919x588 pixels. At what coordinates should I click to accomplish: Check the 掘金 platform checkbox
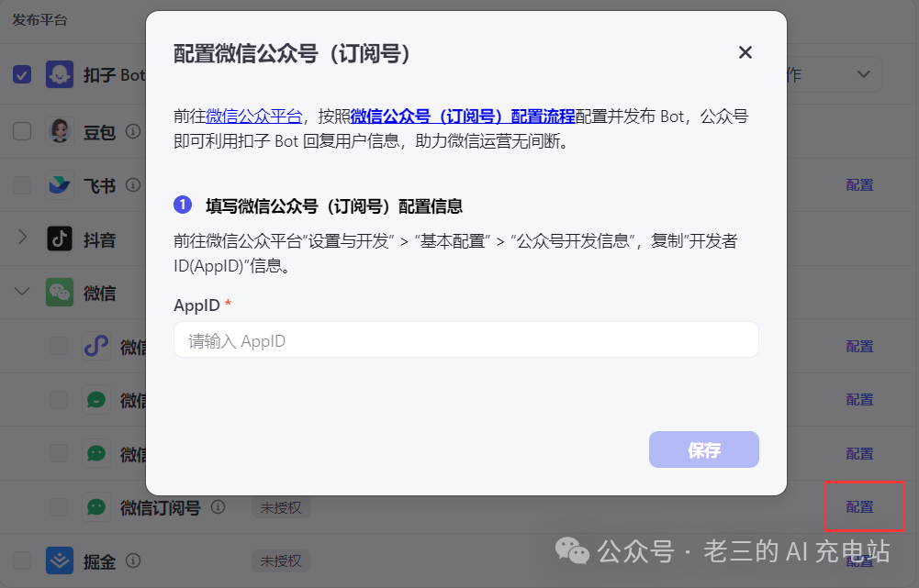click(22, 560)
